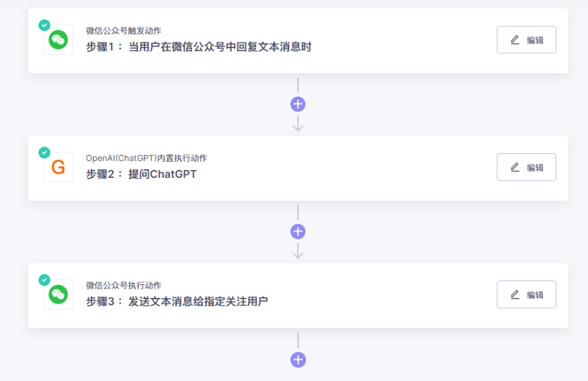Click the green checkmark badge on step 2
This screenshot has width=588, height=381.
[44, 153]
